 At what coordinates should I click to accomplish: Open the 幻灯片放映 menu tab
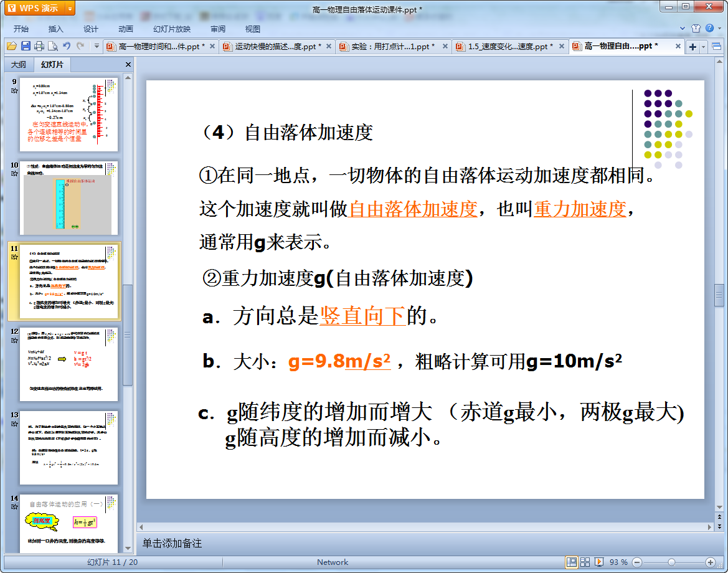pyautogui.click(x=172, y=29)
